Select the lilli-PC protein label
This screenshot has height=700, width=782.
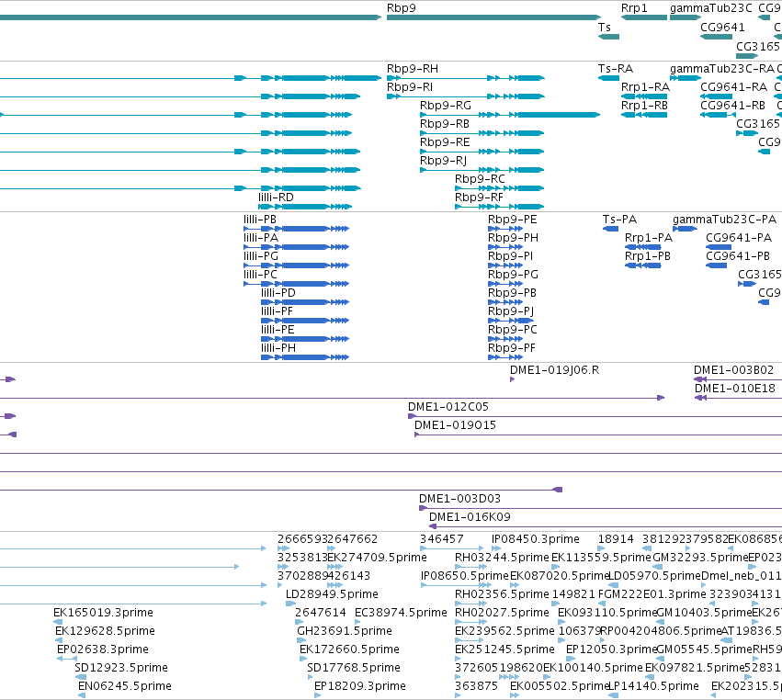point(260,275)
